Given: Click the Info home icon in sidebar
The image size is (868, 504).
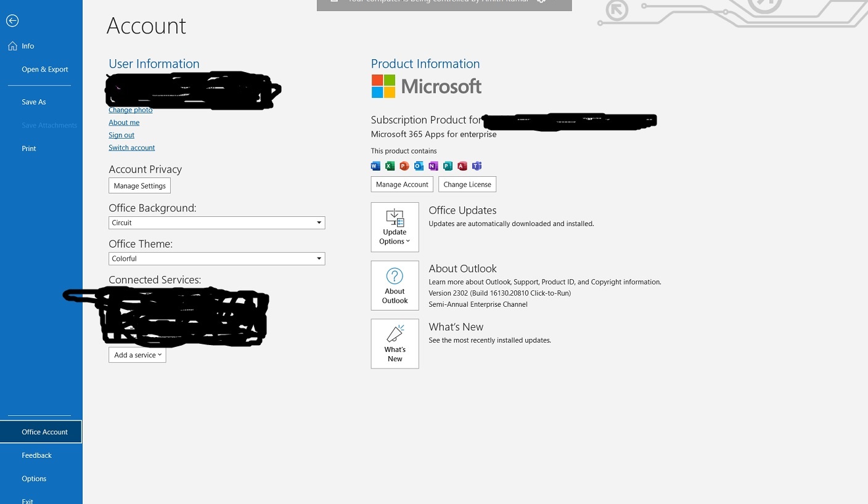Looking at the screenshot, I should click(12, 46).
